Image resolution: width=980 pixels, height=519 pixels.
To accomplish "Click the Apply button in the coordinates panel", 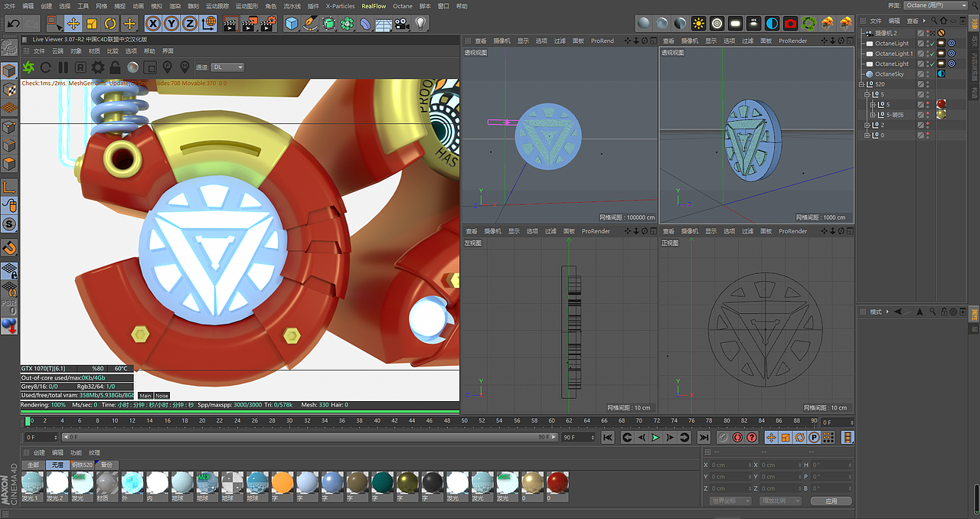I will click(831, 501).
